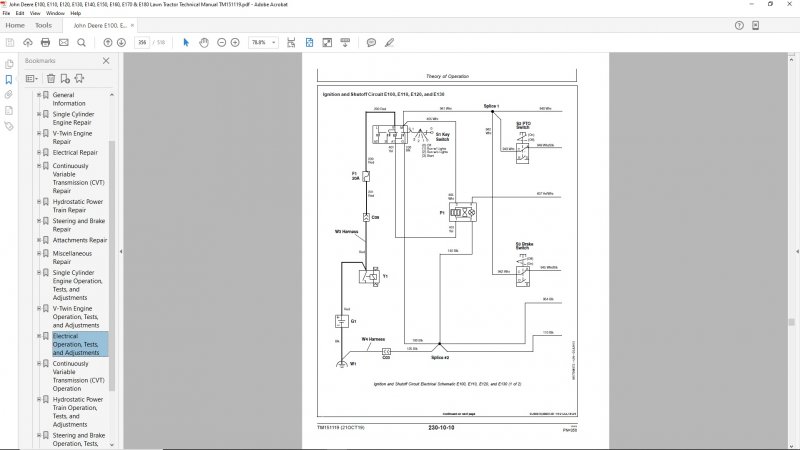Click the page number input field
The image size is (800, 450).
pyautogui.click(x=142, y=43)
